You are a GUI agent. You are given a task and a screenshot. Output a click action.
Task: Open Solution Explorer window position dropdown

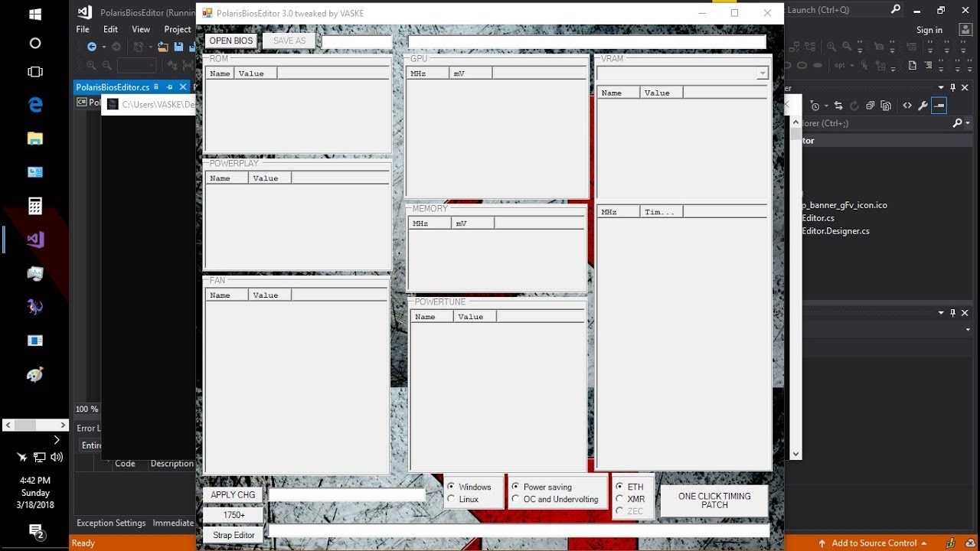(x=942, y=88)
